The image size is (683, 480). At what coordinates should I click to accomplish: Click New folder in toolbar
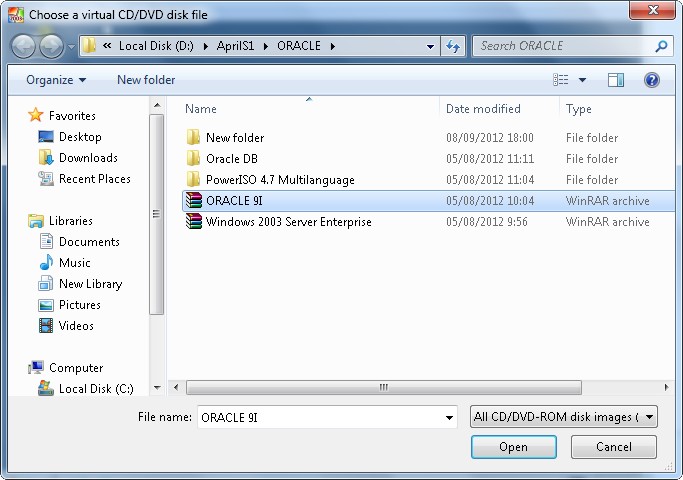click(x=146, y=80)
